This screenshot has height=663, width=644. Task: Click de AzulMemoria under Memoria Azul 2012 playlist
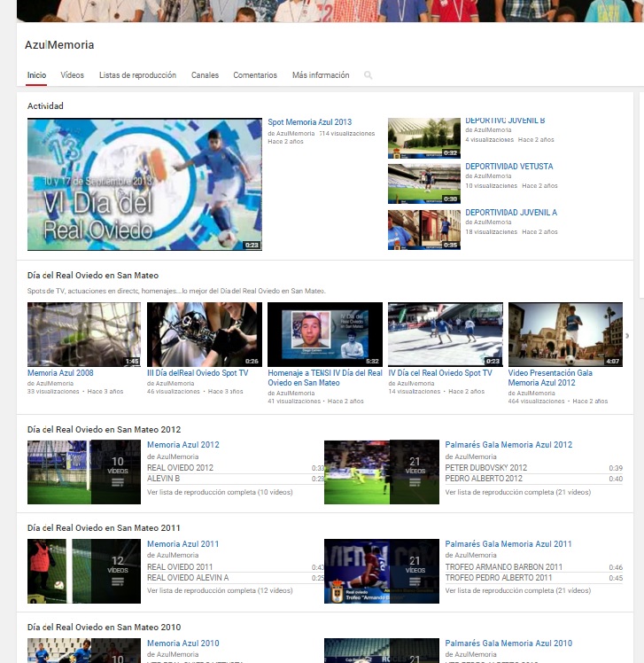(x=173, y=456)
